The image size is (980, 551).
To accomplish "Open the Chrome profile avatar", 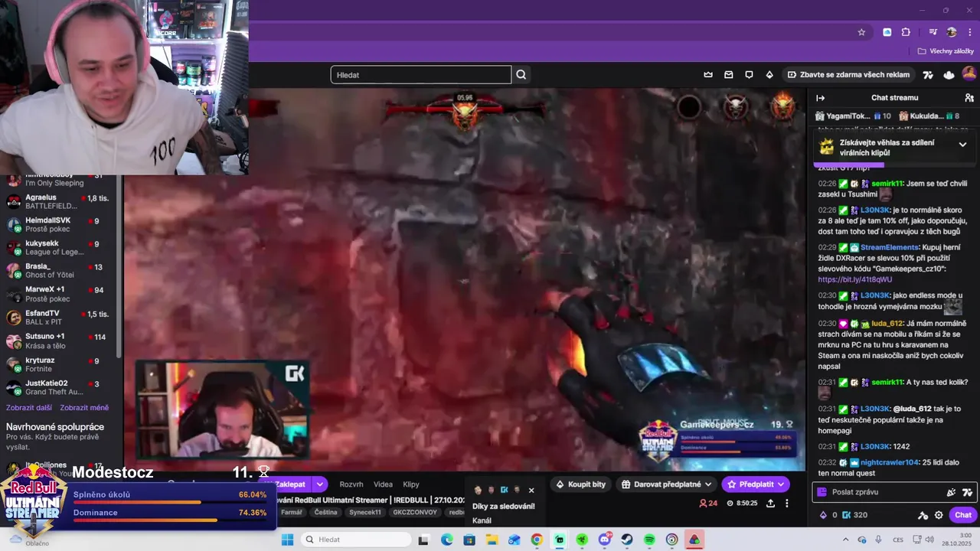I will tap(952, 32).
